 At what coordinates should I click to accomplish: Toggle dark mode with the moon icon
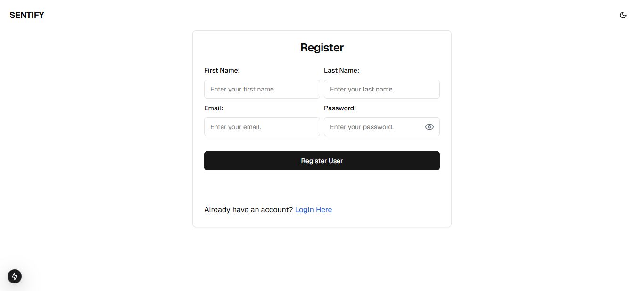click(x=623, y=15)
